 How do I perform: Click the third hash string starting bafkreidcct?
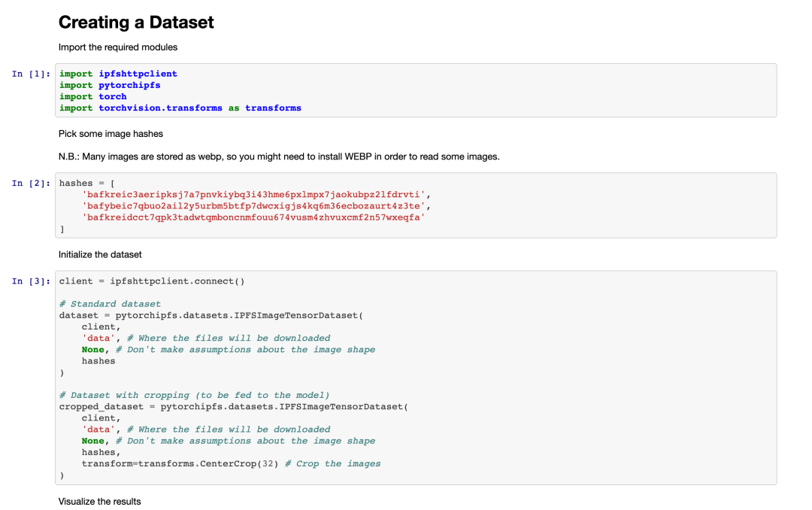(254, 217)
